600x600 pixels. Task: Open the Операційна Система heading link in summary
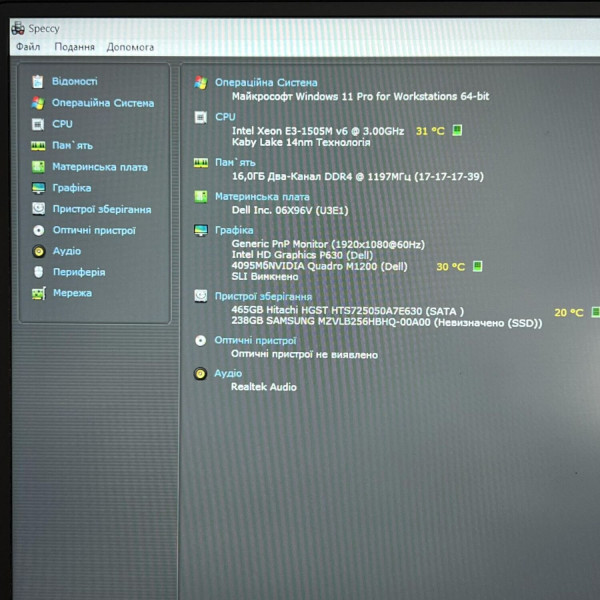click(x=266, y=83)
